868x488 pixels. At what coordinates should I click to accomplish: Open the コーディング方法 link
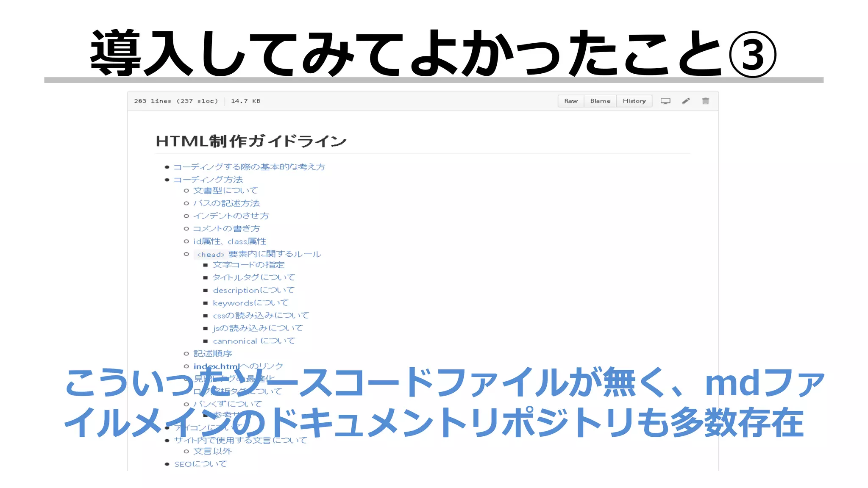coord(208,180)
